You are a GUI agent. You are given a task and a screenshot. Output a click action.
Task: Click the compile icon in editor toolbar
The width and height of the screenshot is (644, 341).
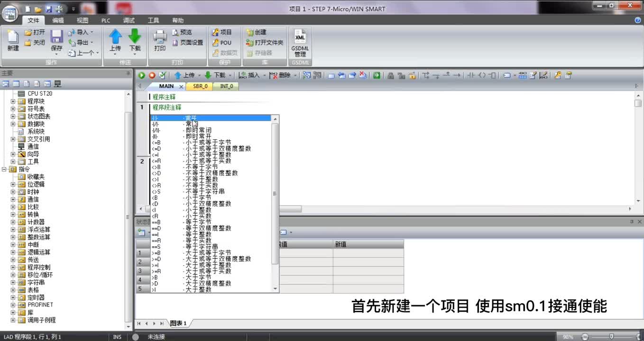point(163,75)
